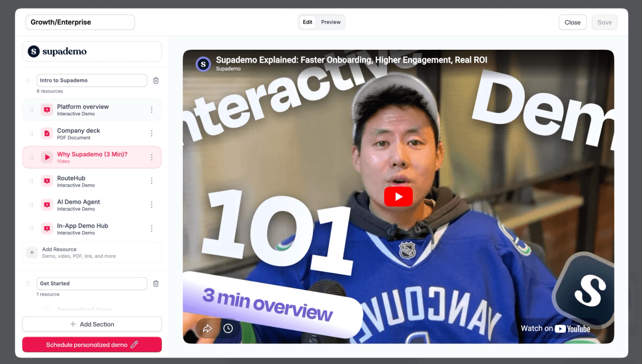Click the Supademo channel avatar on the video
Screen dimensions: 642x364
coord(203,64)
